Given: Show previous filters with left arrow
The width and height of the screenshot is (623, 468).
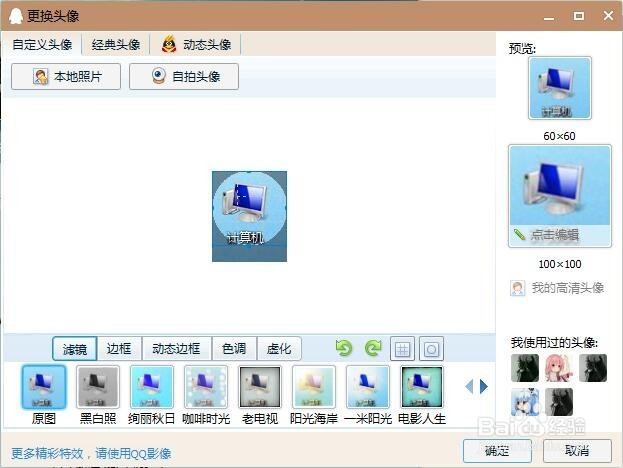Looking at the screenshot, I should point(469,386).
